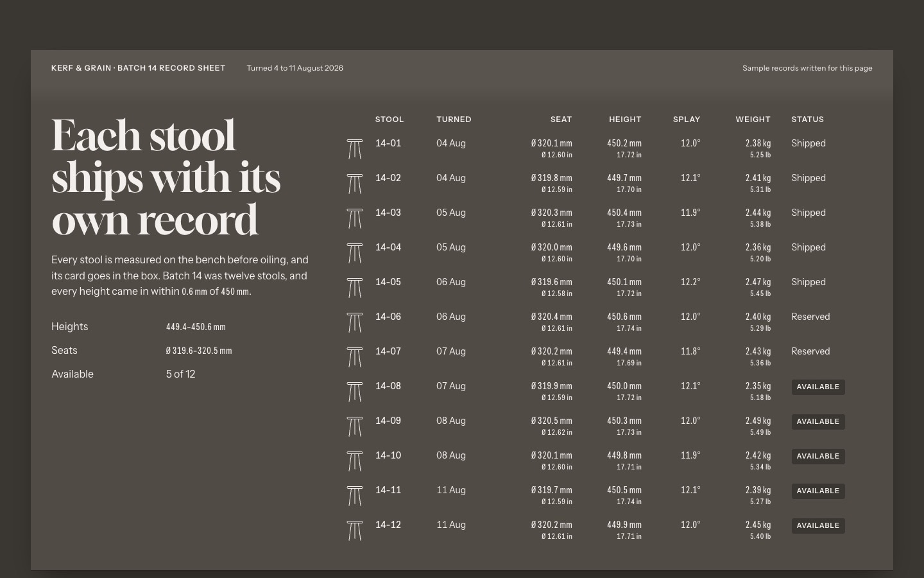Click the stool icon beside 14-08
The image size is (924, 578).
pyautogui.click(x=355, y=392)
